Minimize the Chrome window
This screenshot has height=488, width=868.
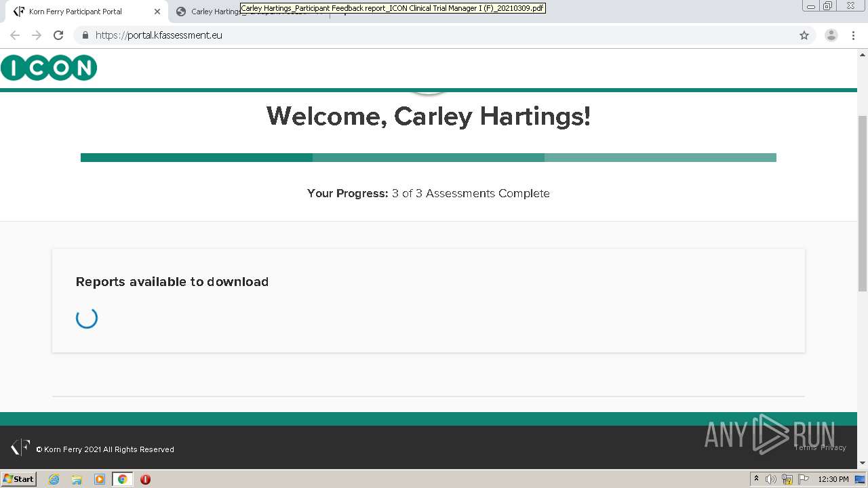(x=810, y=6)
